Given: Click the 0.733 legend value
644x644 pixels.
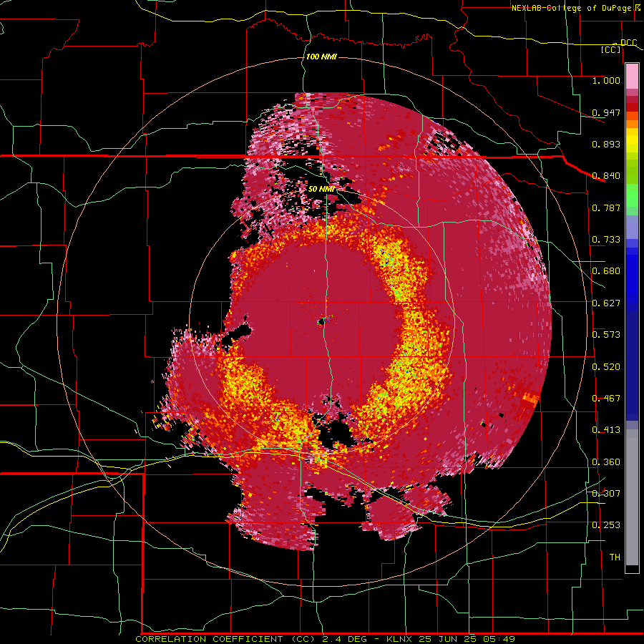Looking at the screenshot, I should pyautogui.click(x=606, y=240).
